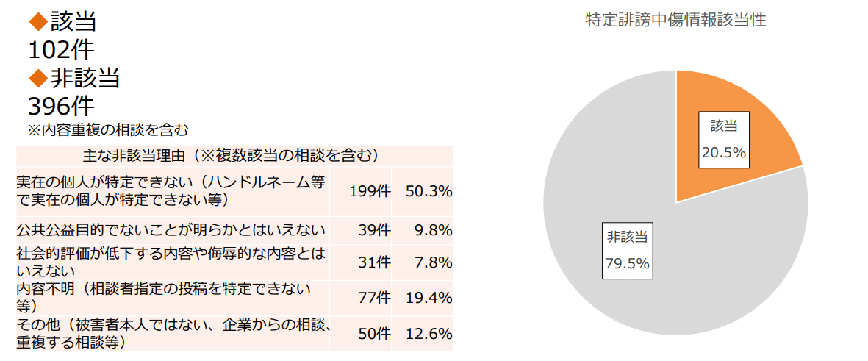Select row 実在の個人が特定できない

tap(234, 191)
